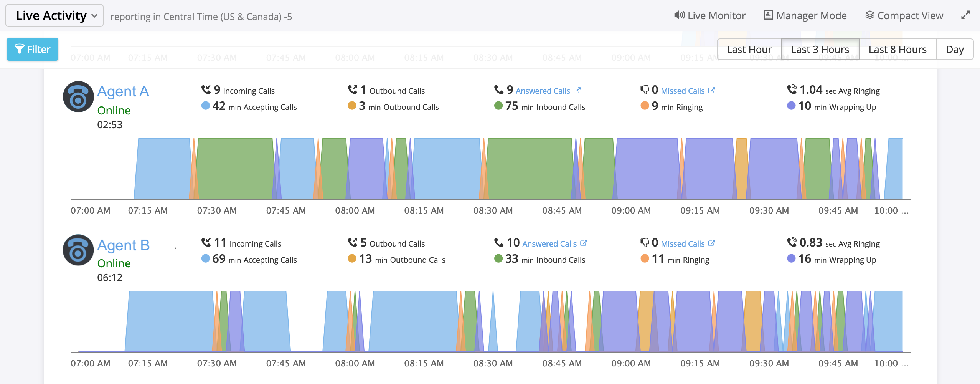Viewport: 980px width, 384px height.
Task: Click Agent A green Inbound Calls legend dot
Action: 498,106
